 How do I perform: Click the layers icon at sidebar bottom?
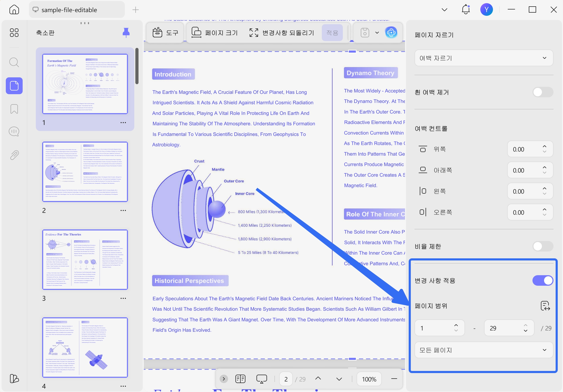(x=14, y=379)
